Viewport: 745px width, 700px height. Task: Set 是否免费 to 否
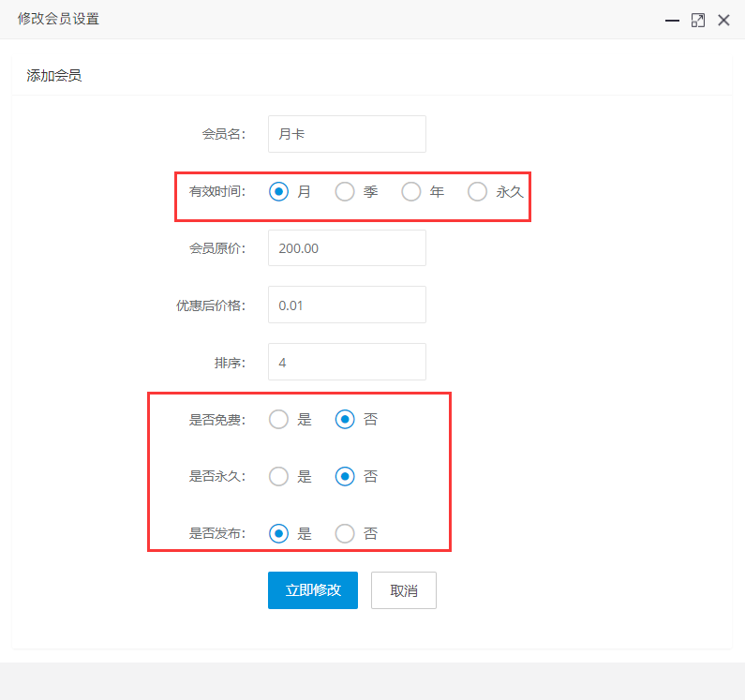[x=345, y=420]
